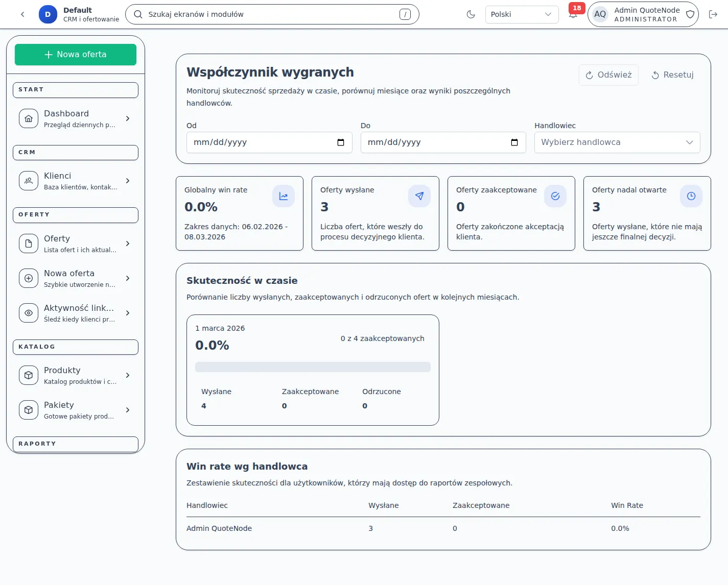The image size is (728, 585).
Task: Expand the Wybierz handlowca dropdown
Action: (617, 142)
